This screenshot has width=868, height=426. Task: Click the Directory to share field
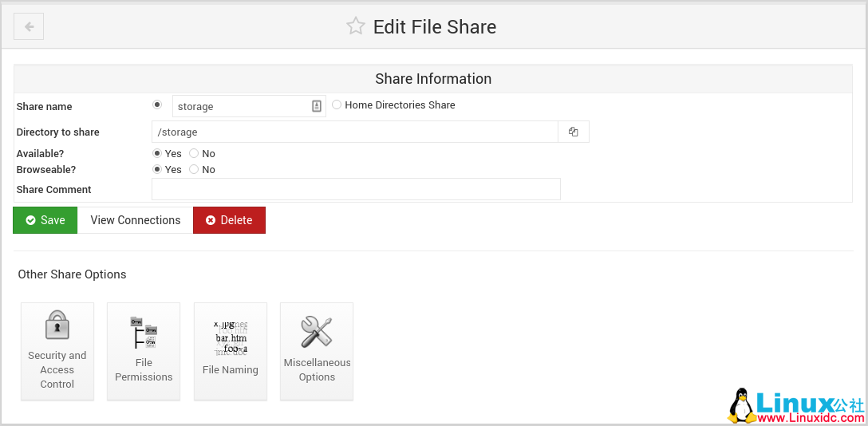354,132
